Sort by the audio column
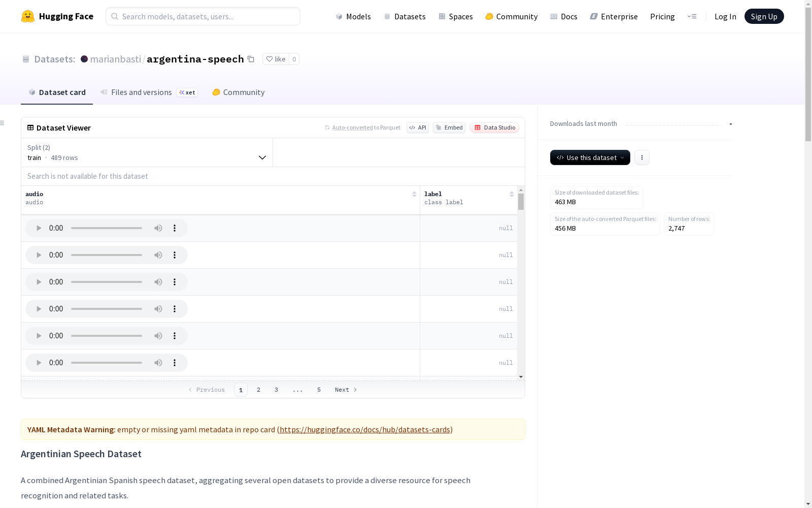The width and height of the screenshot is (812, 508). click(x=414, y=194)
